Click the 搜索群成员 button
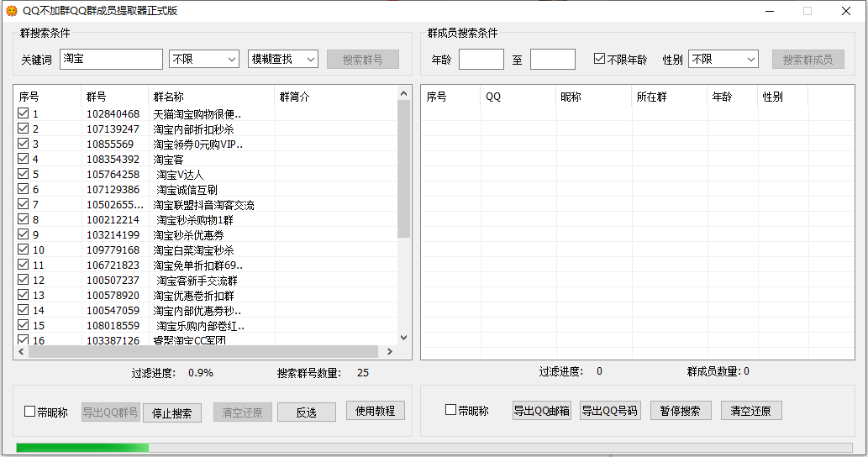868x457 pixels. pos(808,60)
